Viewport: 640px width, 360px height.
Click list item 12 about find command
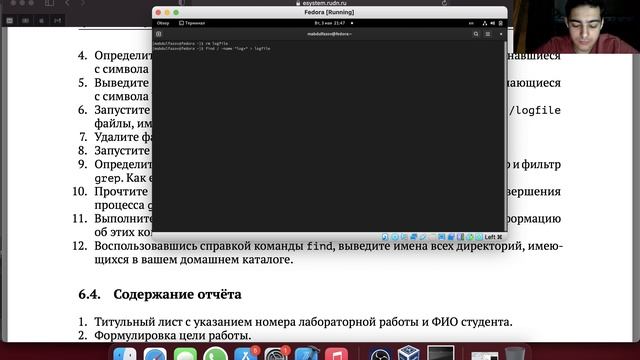coord(318,253)
